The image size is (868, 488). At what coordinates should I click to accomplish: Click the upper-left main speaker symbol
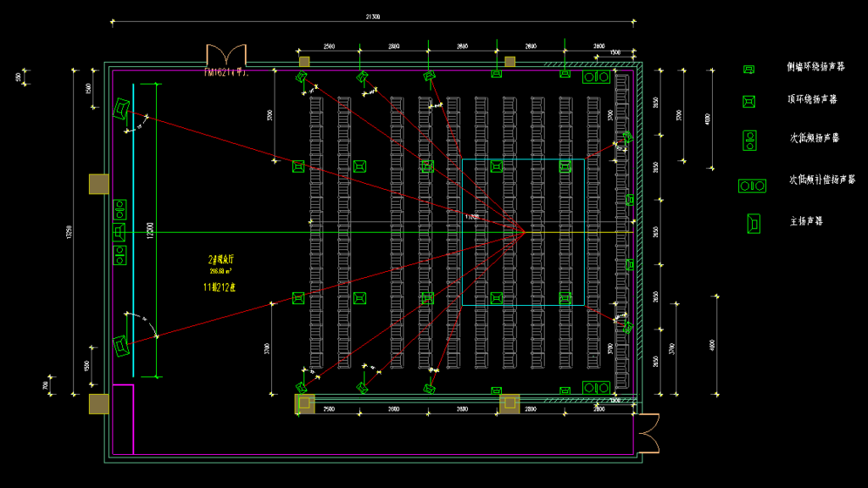point(120,108)
